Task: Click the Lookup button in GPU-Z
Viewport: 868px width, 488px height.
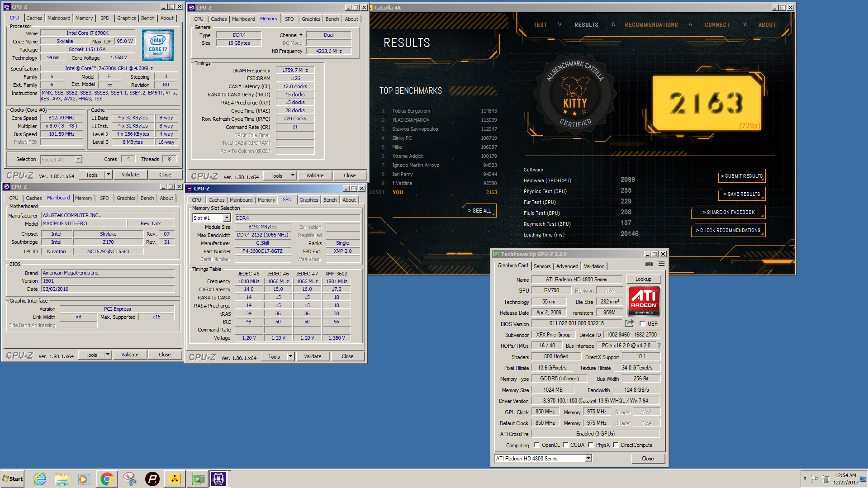Action: coord(643,279)
